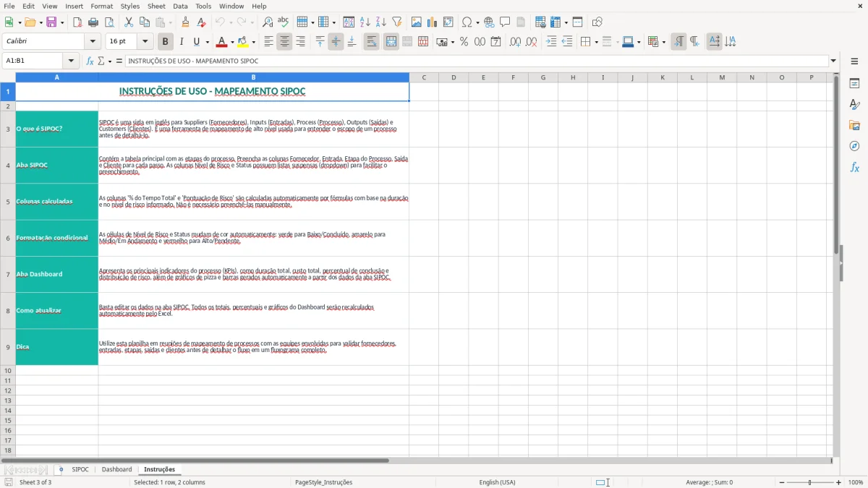Click the English (USA) language status
This screenshot has width=868, height=488.
point(497,482)
